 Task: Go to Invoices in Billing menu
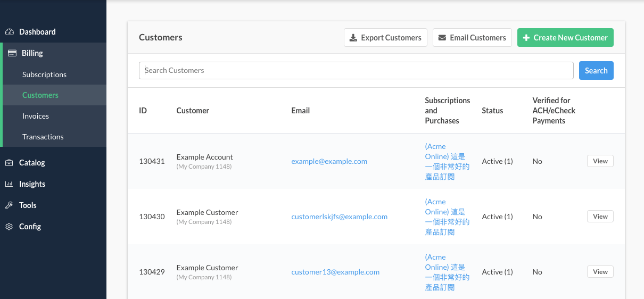[x=36, y=116]
